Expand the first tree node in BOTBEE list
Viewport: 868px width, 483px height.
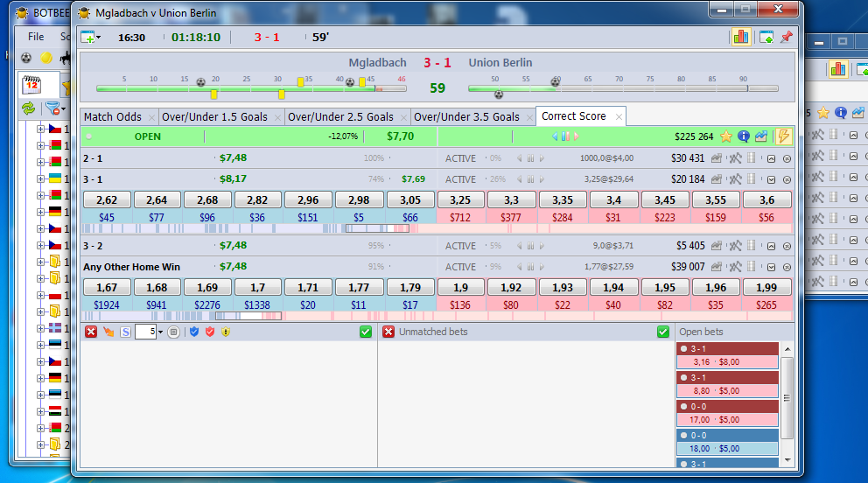[x=40, y=129]
